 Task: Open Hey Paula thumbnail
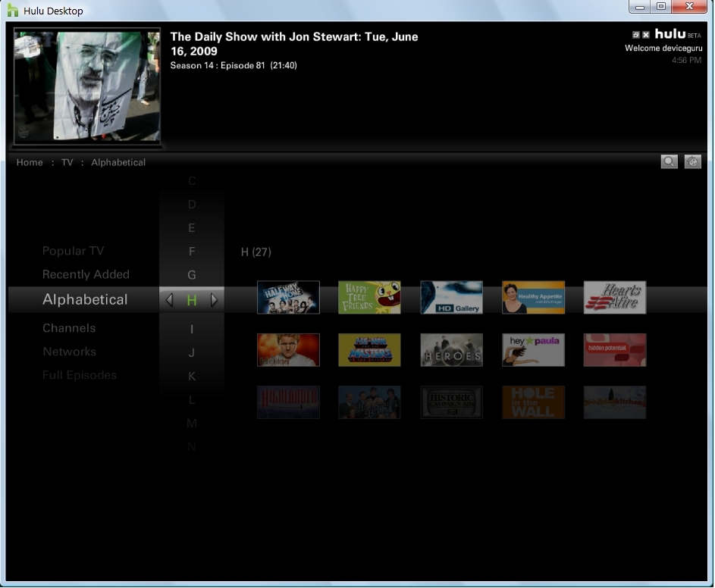[x=533, y=350]
